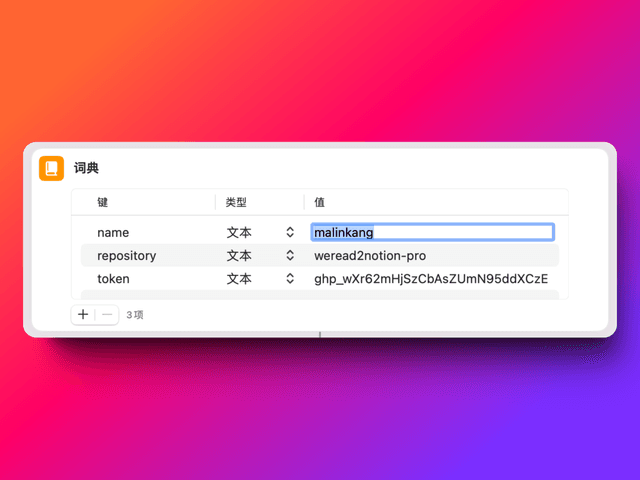Edit the weread2notion-pro value field
The width and height of the screenshot is (640, 480).
coord(370,256)
